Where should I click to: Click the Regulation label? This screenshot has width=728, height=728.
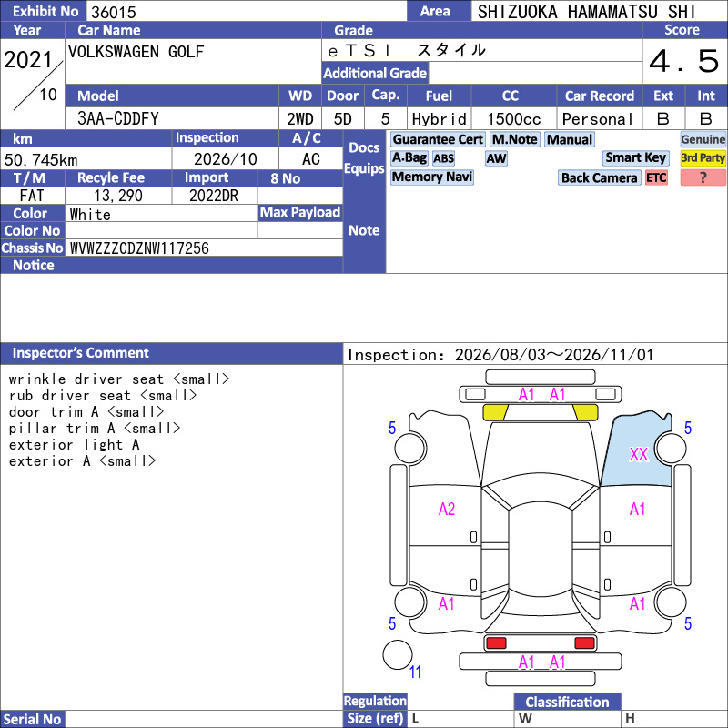pos(375,701)
